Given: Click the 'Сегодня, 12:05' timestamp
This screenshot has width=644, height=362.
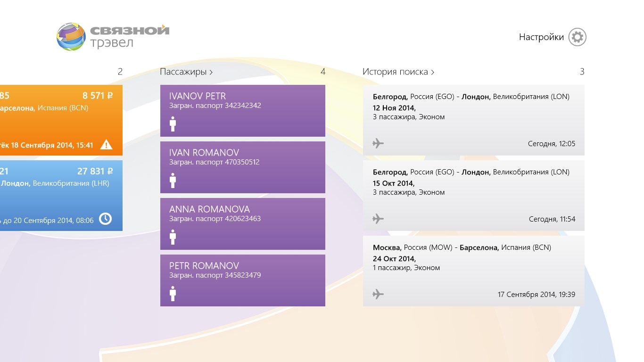Looking at the screenshot, I should 552,144.
